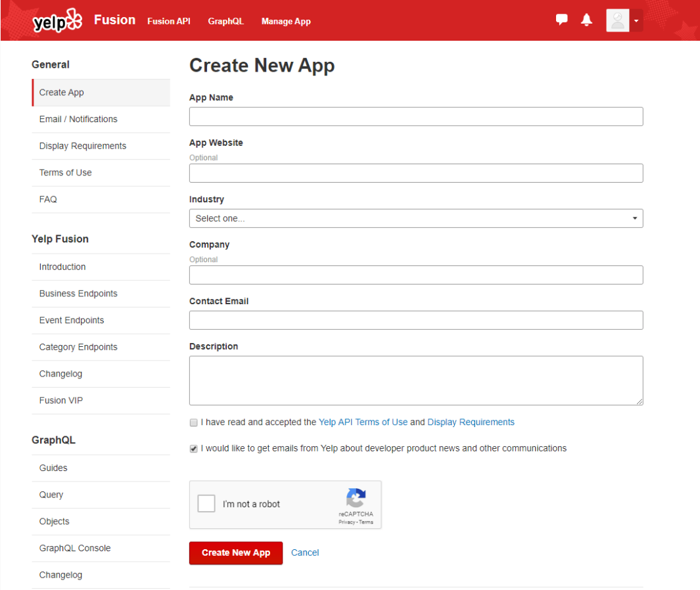Click the Cancel link

coord(305,553)
